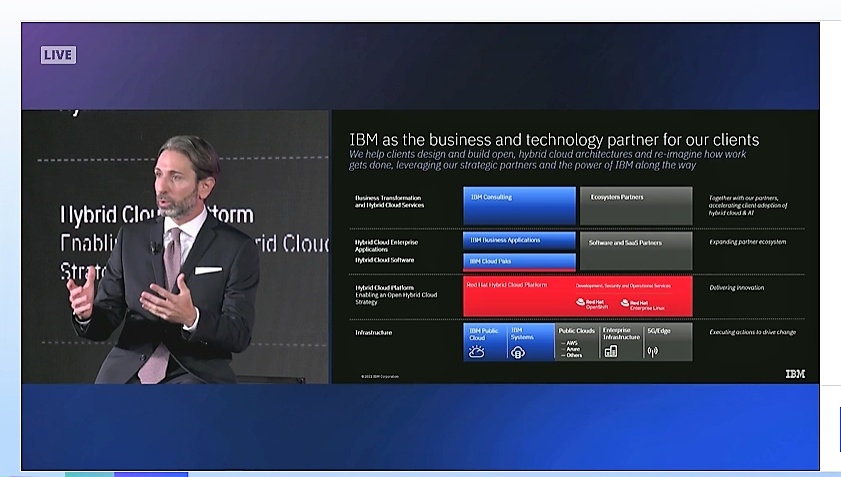Image resolution: width=841 pixels, height=477 pixels.
Task: Click the Delivering innovation text
Action: (736, 288)
